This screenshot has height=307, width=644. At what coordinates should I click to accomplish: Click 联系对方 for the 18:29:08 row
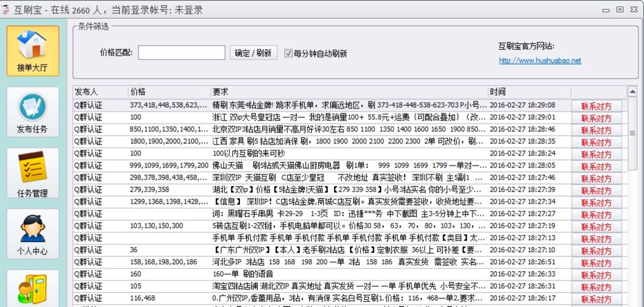tap(596, 106)
